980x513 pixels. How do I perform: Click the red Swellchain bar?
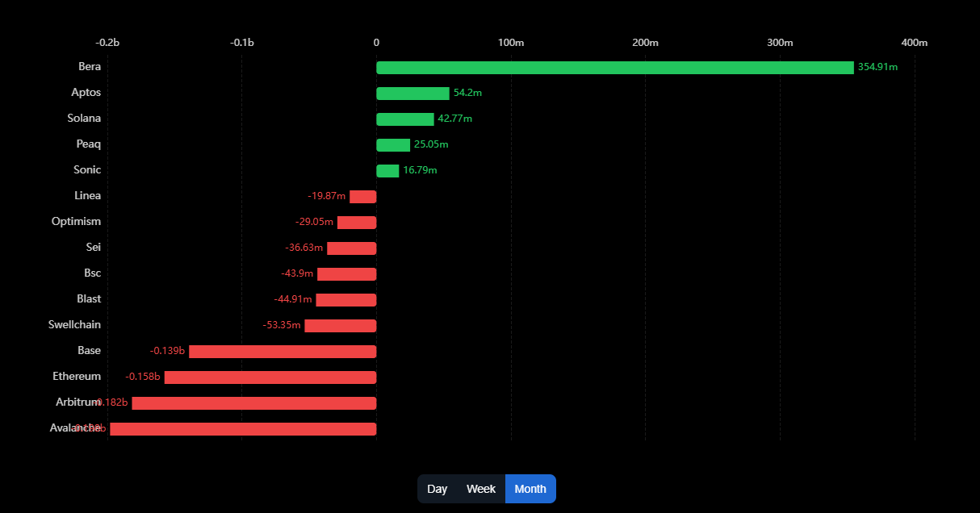pos(341,326)
